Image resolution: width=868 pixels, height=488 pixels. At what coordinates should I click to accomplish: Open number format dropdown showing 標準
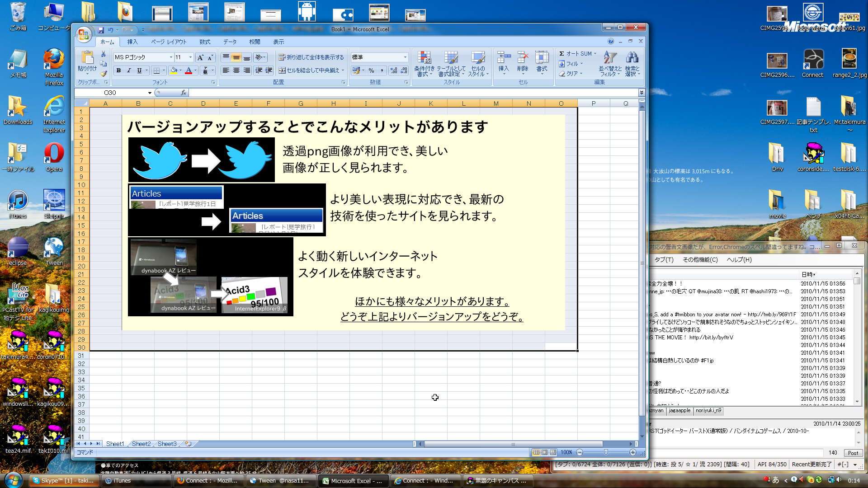(x=405, y=57)
